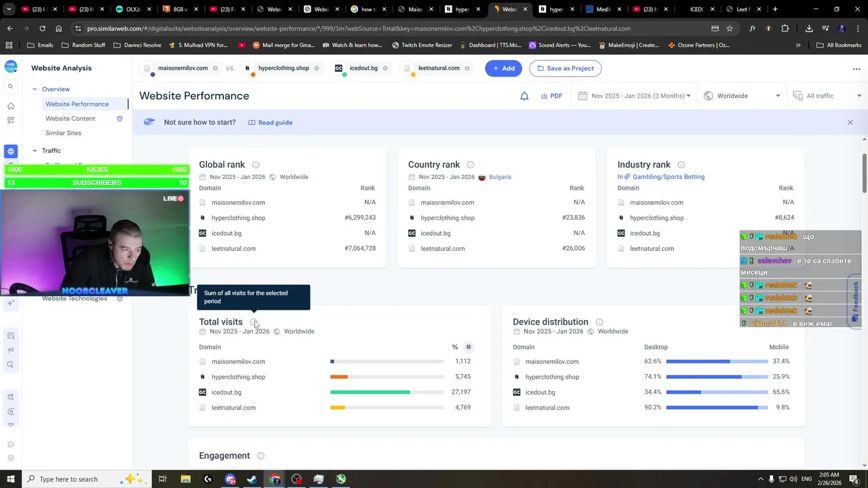This screenshot has width=868, height=488.
Task: Open the search icon in left sidebar
Action: (x=10, y=87)
